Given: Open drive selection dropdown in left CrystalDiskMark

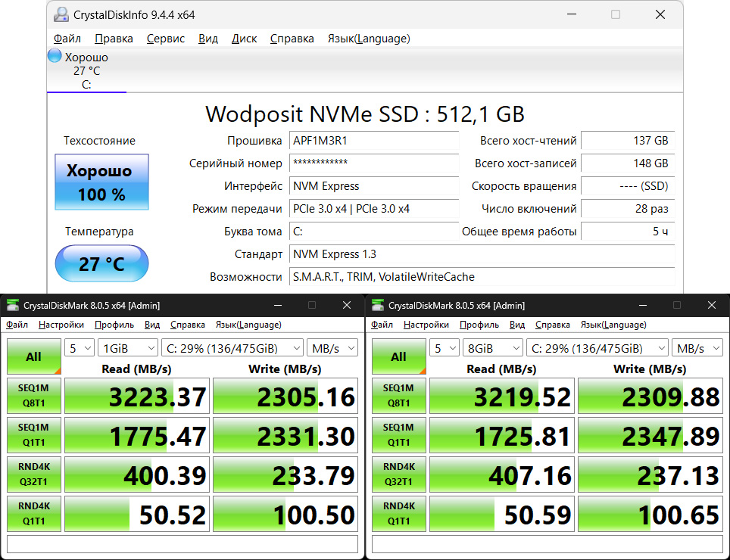Looking at the screenshot, I should click(x=231, y=348).
